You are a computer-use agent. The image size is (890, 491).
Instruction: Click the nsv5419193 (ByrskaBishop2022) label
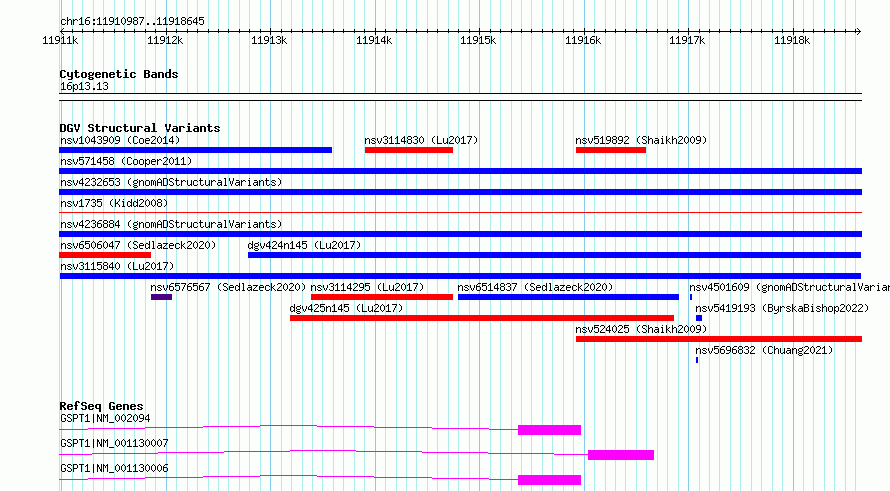point(782,308)
